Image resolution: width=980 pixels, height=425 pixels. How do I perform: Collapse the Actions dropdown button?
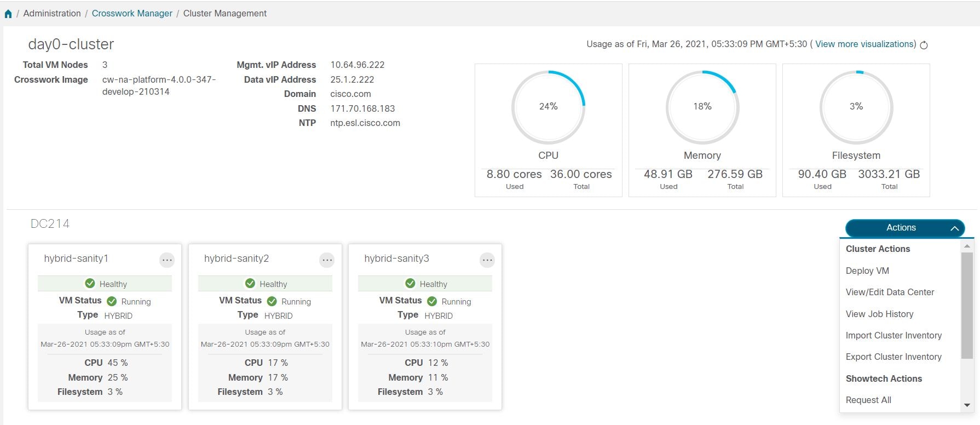pyautogui.click(x=905, y=228)
